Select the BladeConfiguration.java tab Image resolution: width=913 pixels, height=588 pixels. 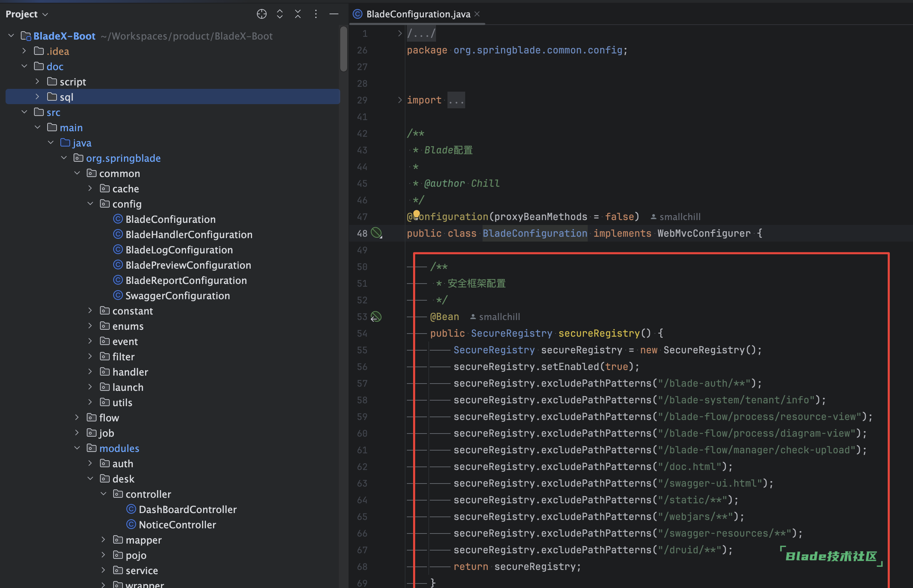click(413, 13)
